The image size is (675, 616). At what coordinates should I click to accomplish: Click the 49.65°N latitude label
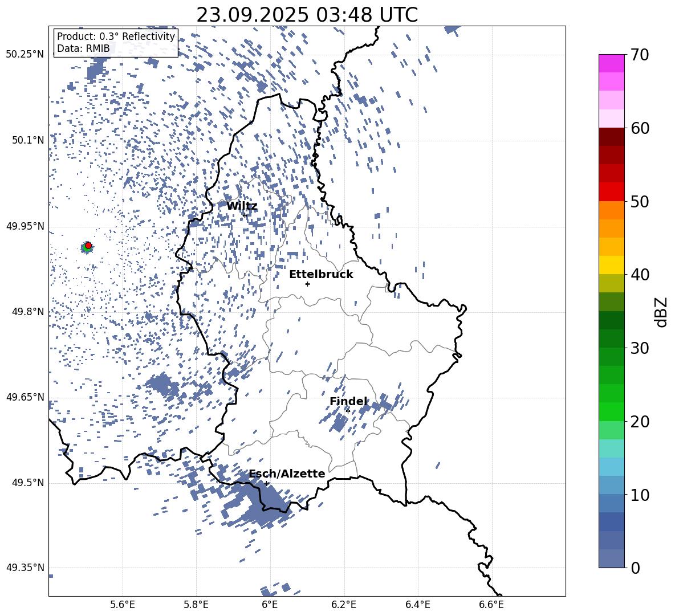[x=25, y=397]
